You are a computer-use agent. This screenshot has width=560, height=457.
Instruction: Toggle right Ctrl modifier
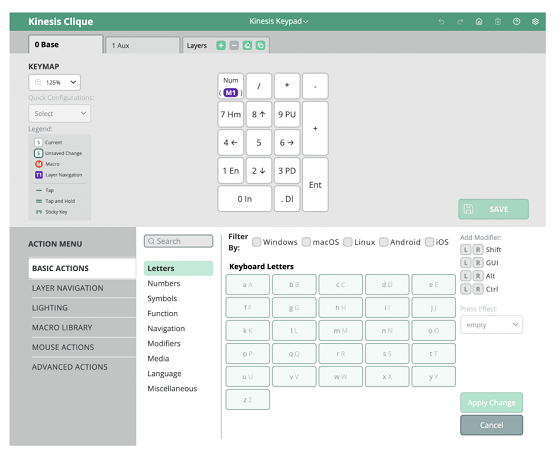(x=478, y=289)
